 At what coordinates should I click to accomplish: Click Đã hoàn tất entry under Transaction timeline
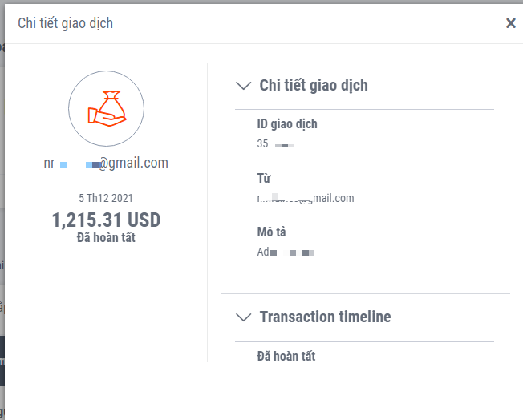pyautogui.click(x=286, y=356)
